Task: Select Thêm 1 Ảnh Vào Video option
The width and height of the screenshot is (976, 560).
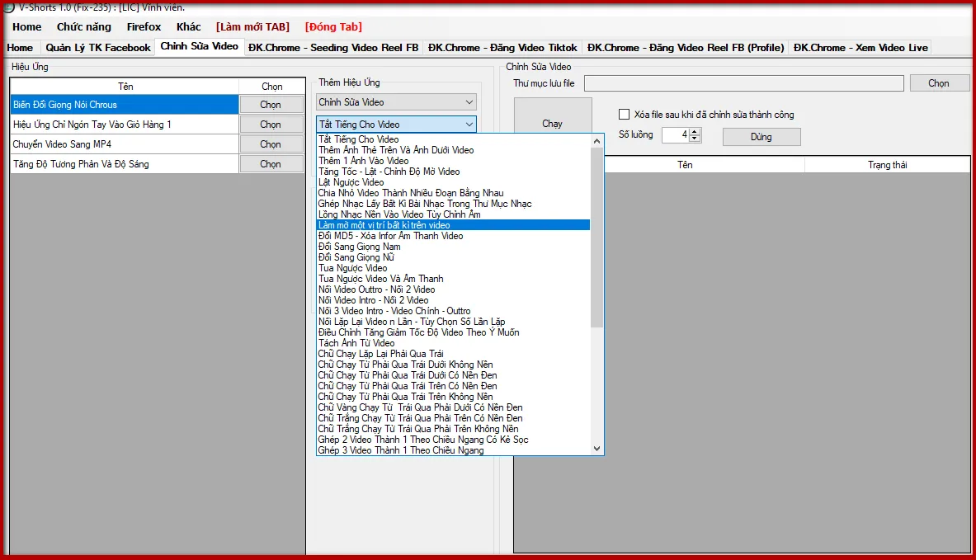Action: (453, 161)
